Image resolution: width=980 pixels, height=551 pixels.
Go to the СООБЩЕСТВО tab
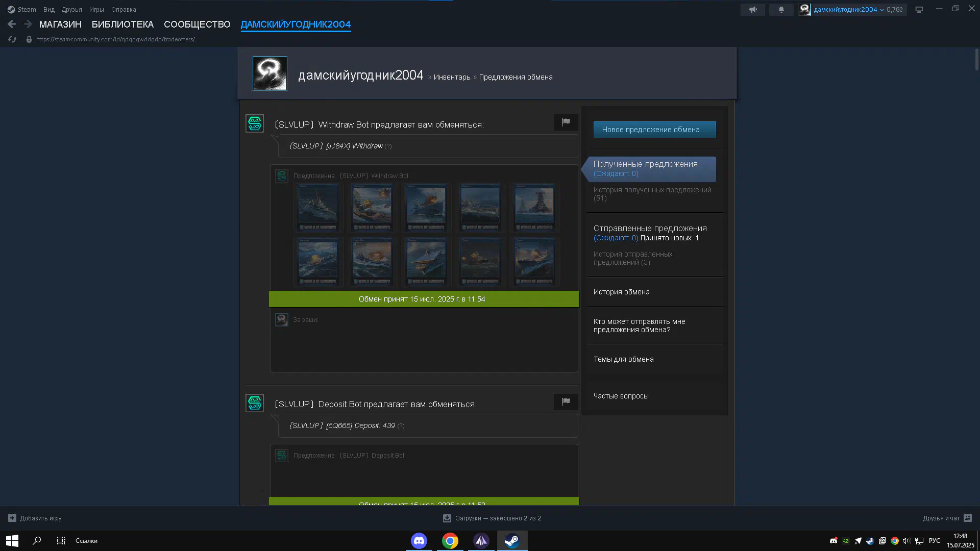197,24
